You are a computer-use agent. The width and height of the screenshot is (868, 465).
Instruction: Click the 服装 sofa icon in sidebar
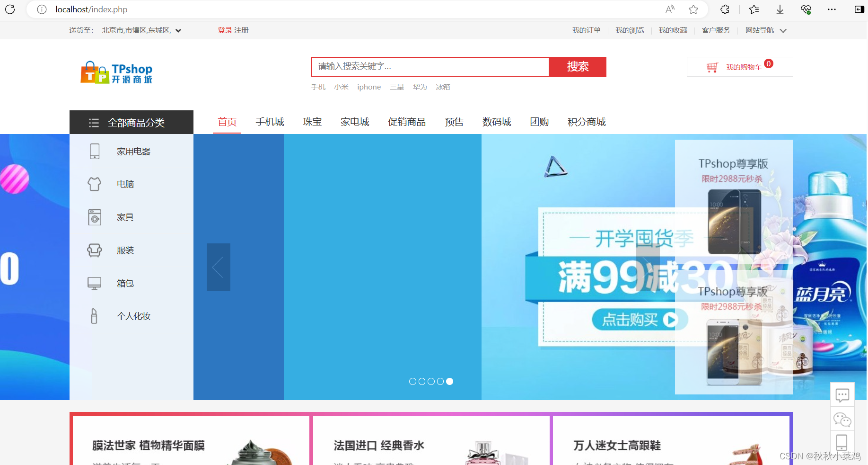pos(94,250)
